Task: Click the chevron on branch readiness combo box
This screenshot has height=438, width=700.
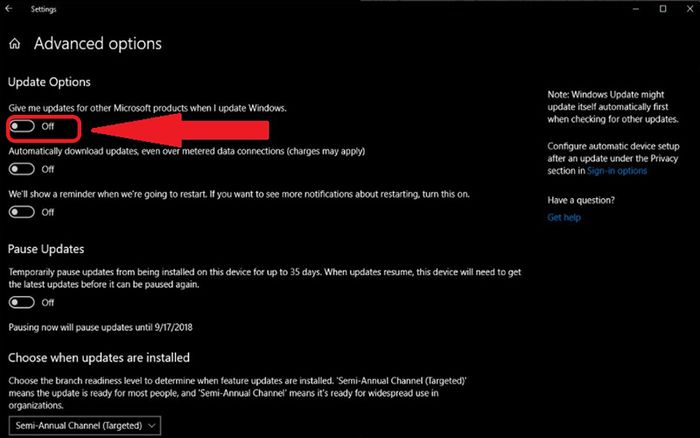Action: point(152,425)
